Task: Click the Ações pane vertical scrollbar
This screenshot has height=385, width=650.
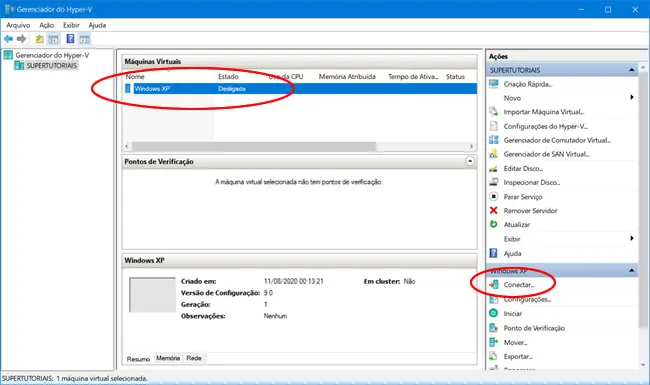Action: [643, 199]
